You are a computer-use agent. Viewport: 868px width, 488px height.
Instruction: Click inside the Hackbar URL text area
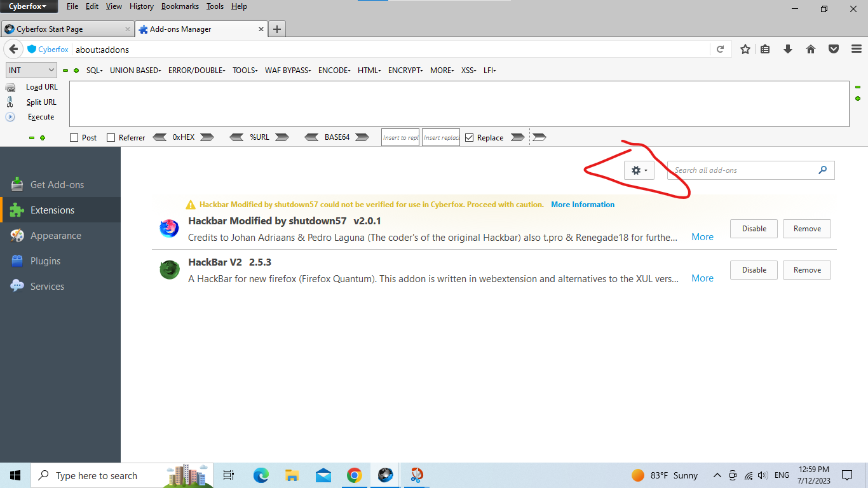point(459,104)
